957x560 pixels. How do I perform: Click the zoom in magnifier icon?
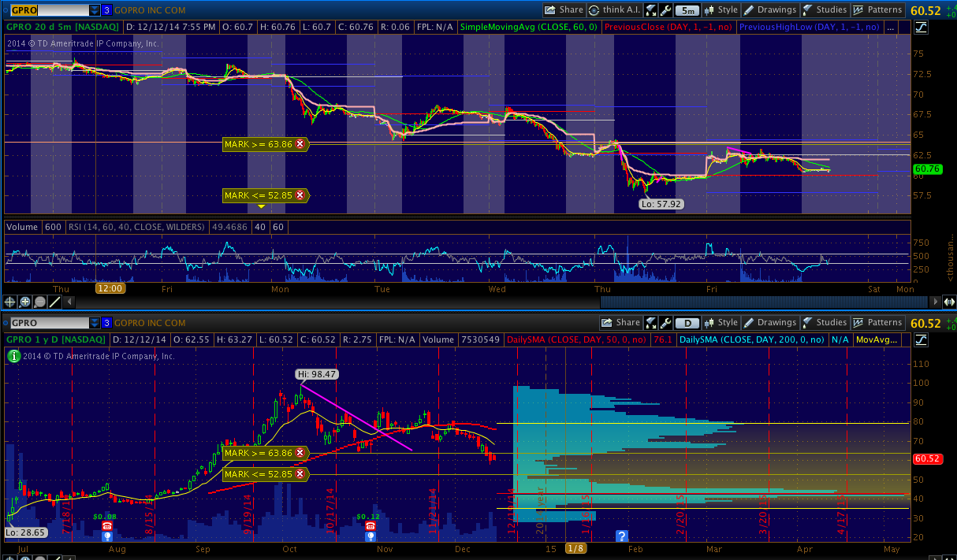[x=25, y=302]
